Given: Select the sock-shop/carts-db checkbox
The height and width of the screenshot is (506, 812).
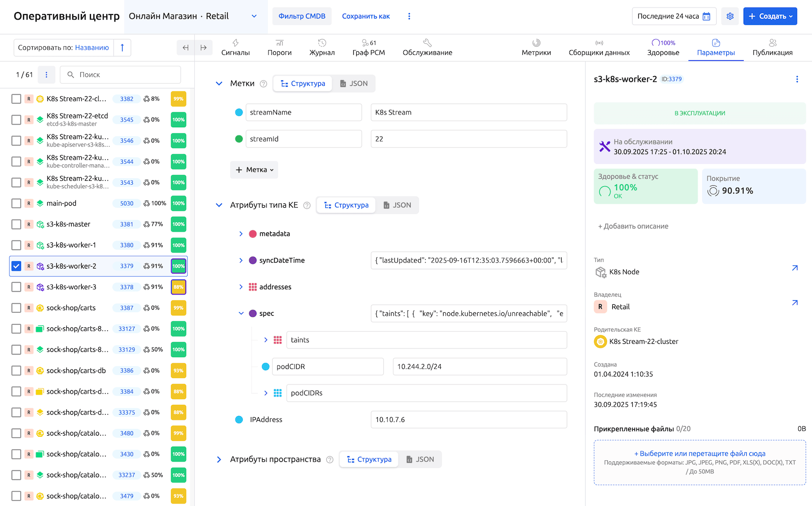Looking at the screenshot, I should [17, 370].
